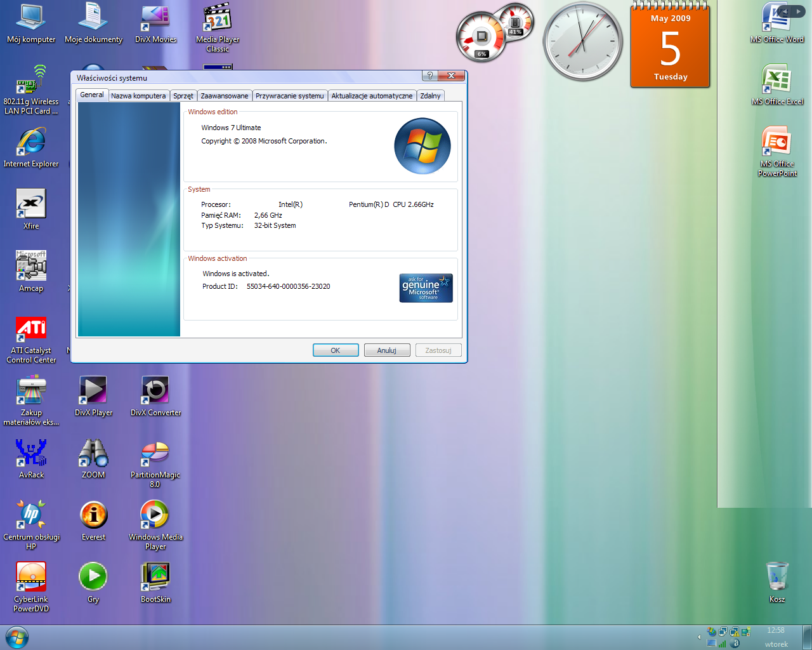Open Centrum obsługi HP icon
This screenshot has height=650, width=812.
[x=31, y=525]
